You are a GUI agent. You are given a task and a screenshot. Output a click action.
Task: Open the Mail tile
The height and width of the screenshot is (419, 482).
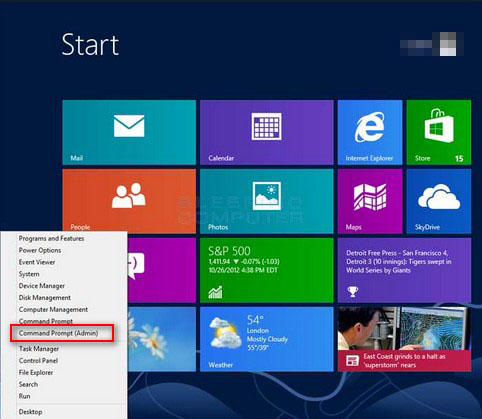[129, 132]
